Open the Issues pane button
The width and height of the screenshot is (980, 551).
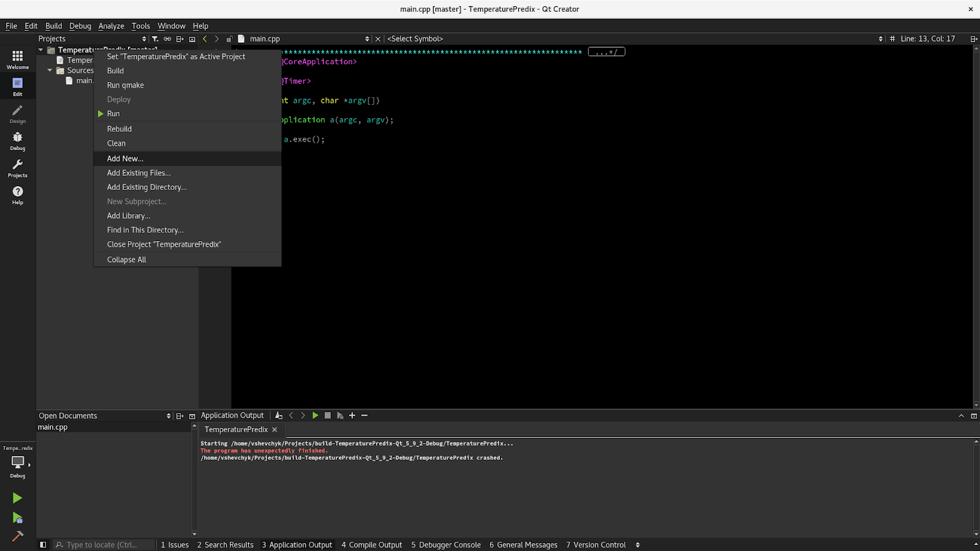(x=175, y=545)
